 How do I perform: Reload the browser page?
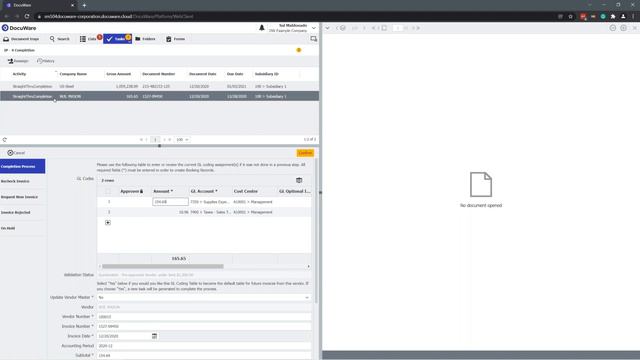(x=27, y=16)
